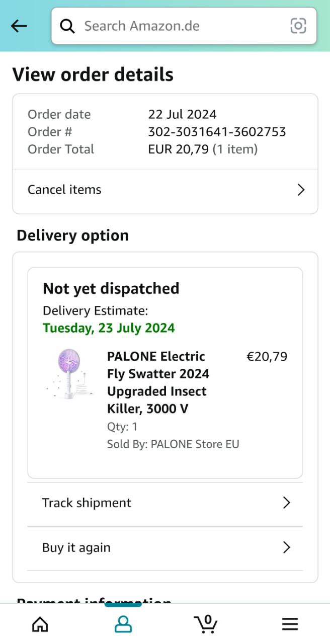330x644 pixels.
Task: Choose the Buy it again option
Action: 76,547
